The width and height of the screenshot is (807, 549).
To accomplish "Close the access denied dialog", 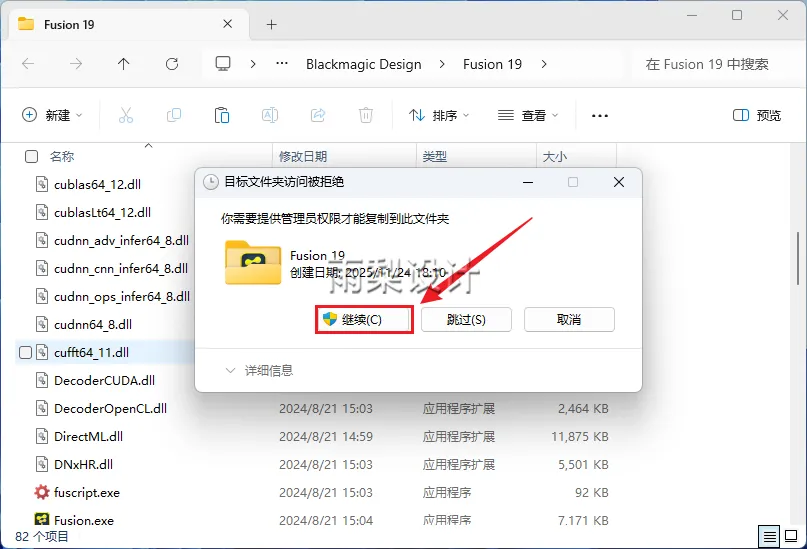I will (619, 182).
